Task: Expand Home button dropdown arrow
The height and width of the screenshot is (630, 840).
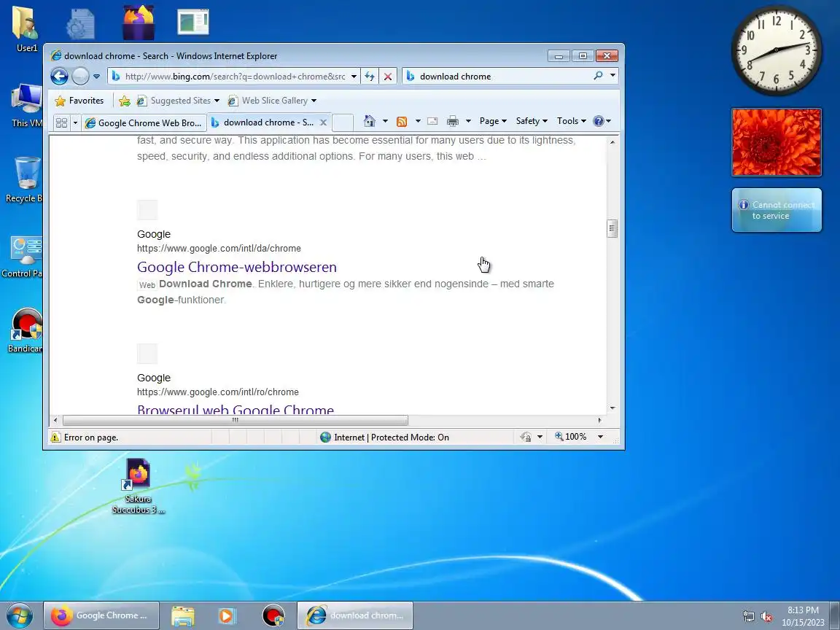Action: point(385,121)
